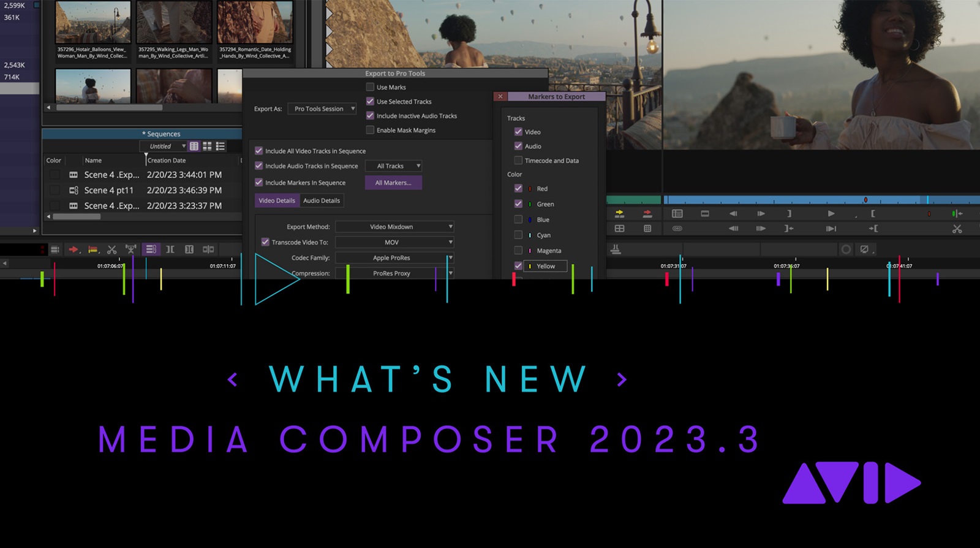Click the Quad Split view icon
Screen dimensions: 980x548
coord(619,229)
